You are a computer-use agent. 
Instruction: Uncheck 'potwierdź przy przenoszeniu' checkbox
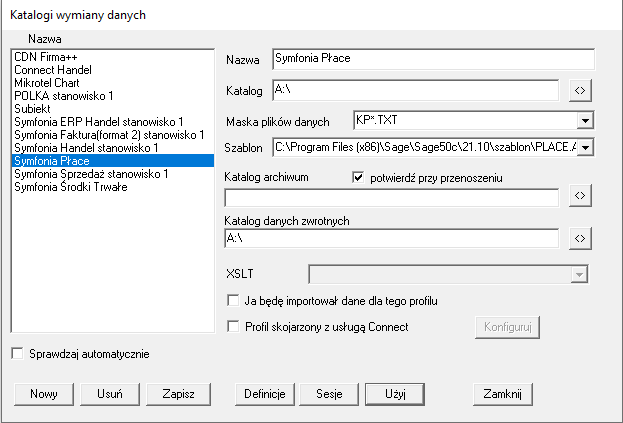point(358,177)
